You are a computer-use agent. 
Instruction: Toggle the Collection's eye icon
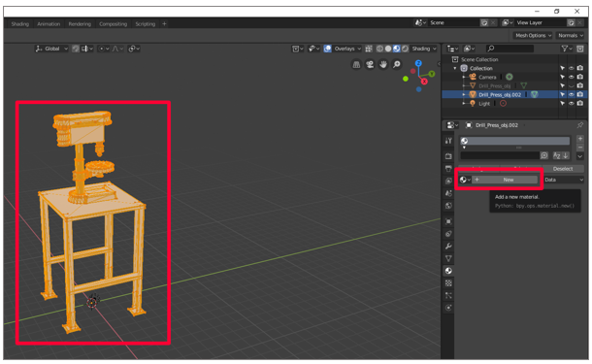pos(572,68)
